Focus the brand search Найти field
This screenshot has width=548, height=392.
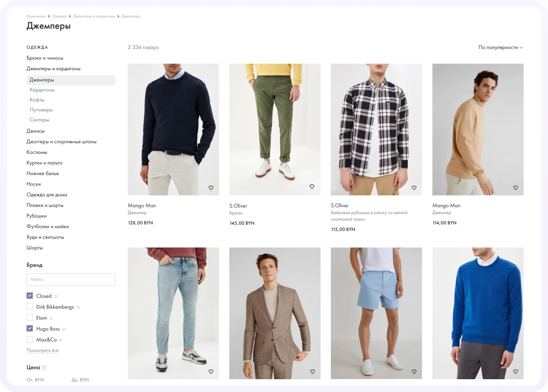click(x=71, y=280)
